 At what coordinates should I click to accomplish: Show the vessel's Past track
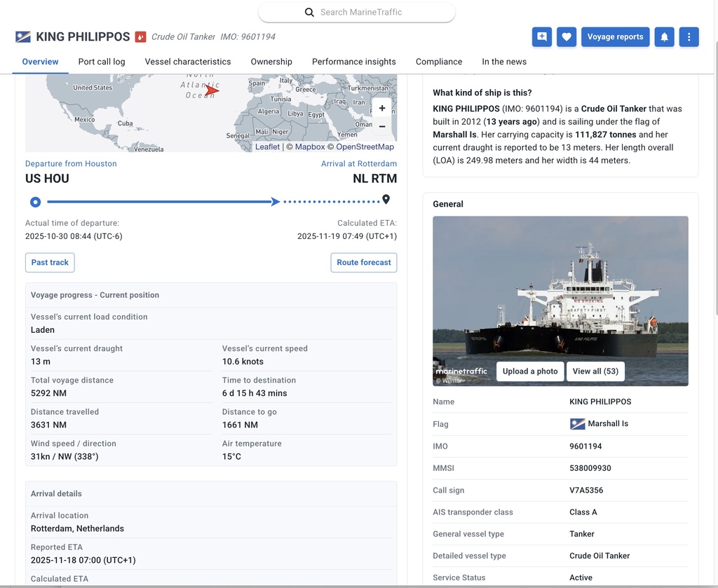click(50, 263)
